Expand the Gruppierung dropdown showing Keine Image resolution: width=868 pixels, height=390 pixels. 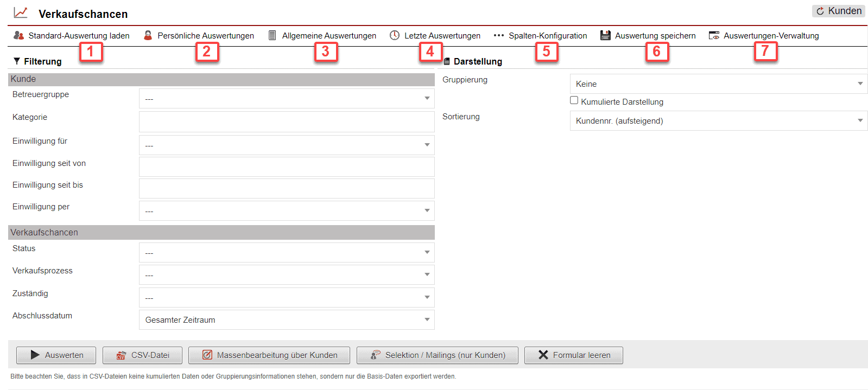[718, 84]
